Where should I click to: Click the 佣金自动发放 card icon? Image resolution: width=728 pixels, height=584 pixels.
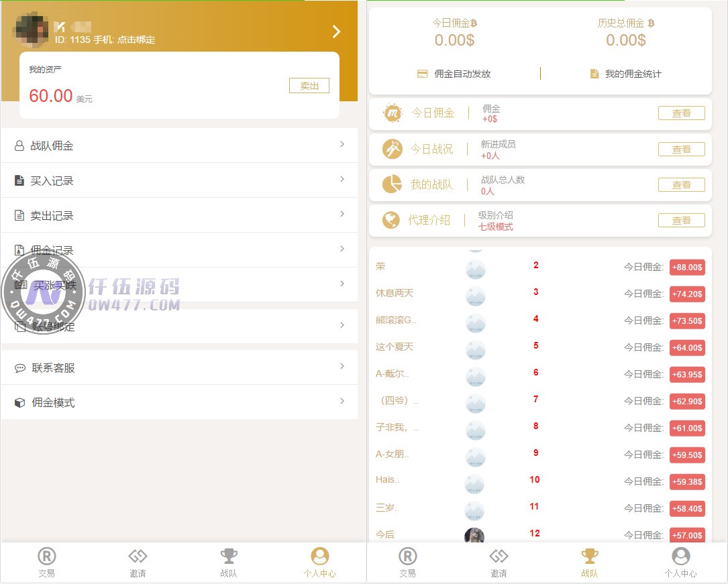(422, 74)
